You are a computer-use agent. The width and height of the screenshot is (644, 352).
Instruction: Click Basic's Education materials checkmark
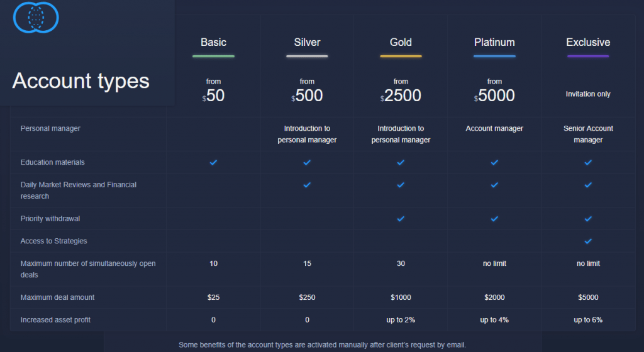click(x=213, y=162)
